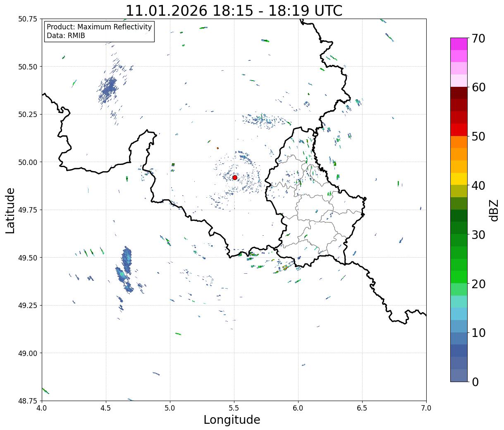Click the latitude tick label 50.00
Image resolution: width=504 pixels, height=430 pixels.
[28, 162]
